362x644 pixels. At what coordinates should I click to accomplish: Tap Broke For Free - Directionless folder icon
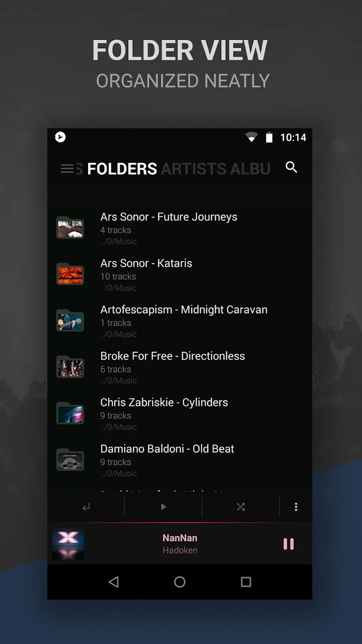coord(70,367)
